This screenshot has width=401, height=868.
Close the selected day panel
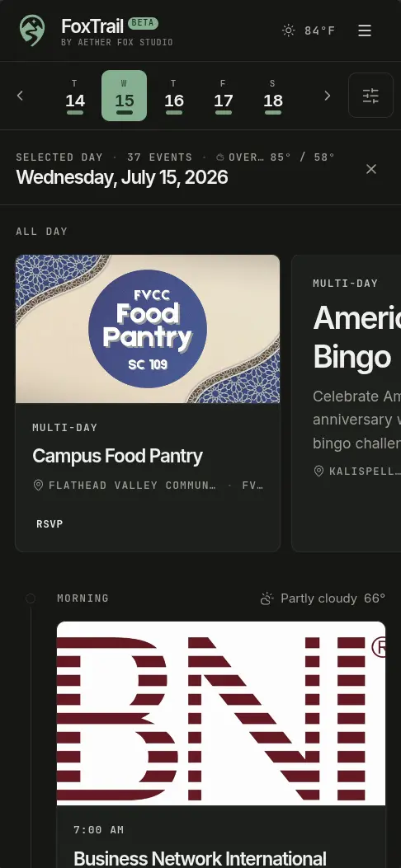[371, 169]
